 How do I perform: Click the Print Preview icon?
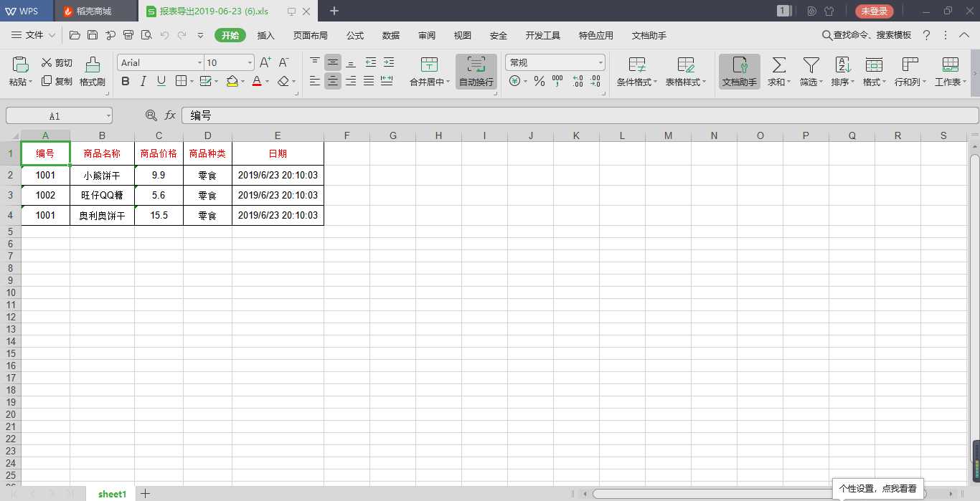146,35
